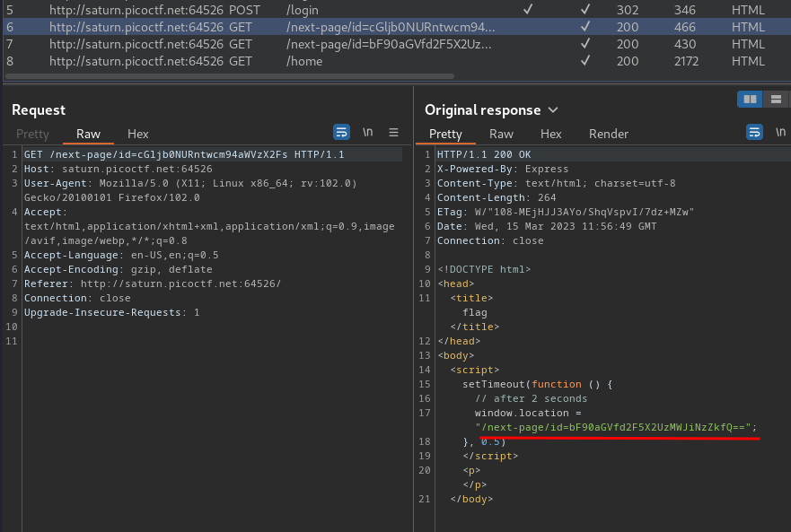
Task: Click the Upgrade-Insecure-Requests header line
Action: click(111, 312)
